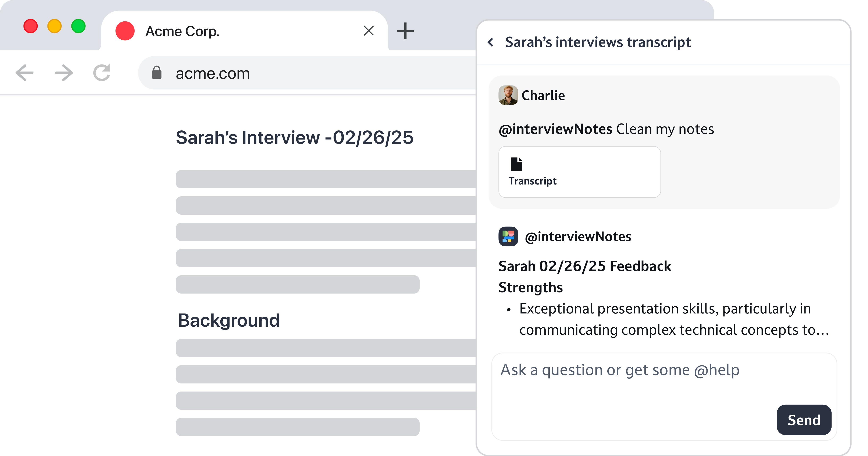
Task: Open the Transcript attachment card
Action: coord(579,172)
